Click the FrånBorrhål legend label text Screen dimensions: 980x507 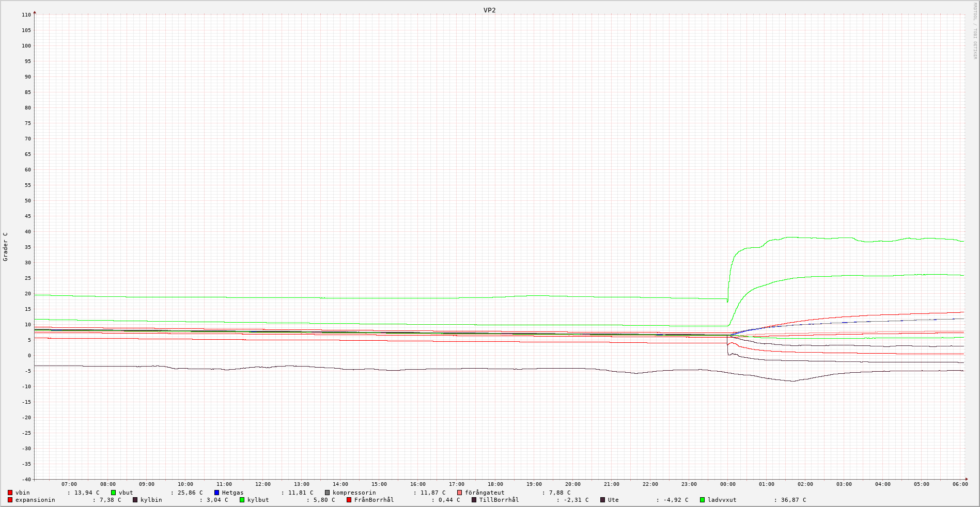[374, 500]
